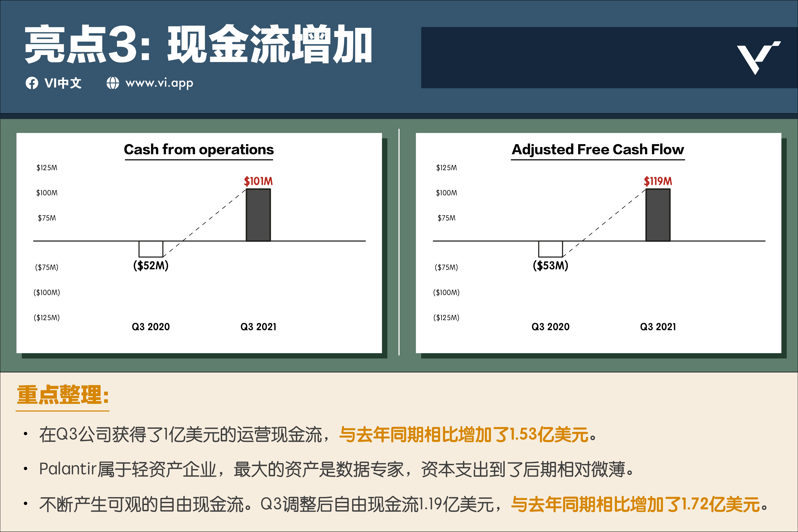Click '$125M' axis tick in Cash from operations chart
This screenshot has height=532, width=798.
[47, 168]
